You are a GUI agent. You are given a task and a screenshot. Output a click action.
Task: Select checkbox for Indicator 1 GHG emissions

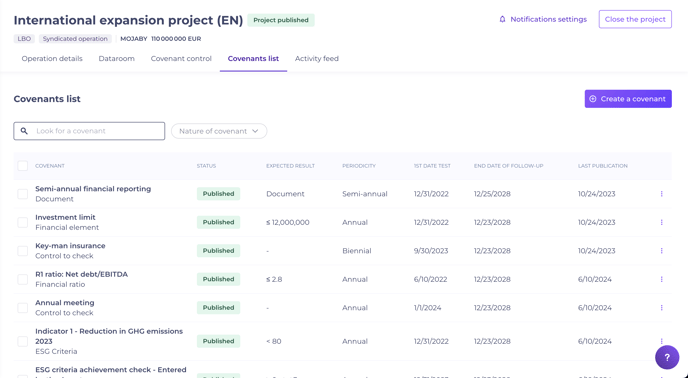click(x=22, y=341)
